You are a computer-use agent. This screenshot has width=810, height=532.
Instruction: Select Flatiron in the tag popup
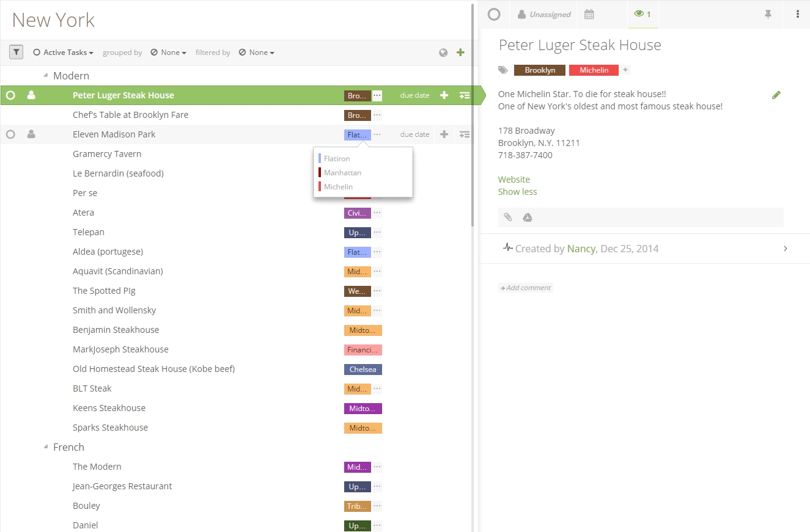point(337,159)
